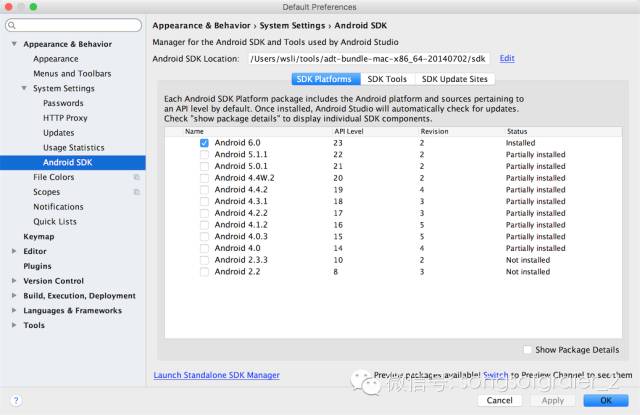Check the Android 5.0.1 checkbox
Screen dimensions: 640x415
coord(204,166)
